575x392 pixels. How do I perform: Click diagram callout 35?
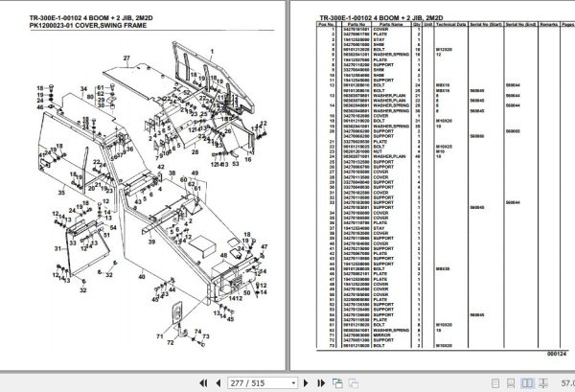click(61, 192)
